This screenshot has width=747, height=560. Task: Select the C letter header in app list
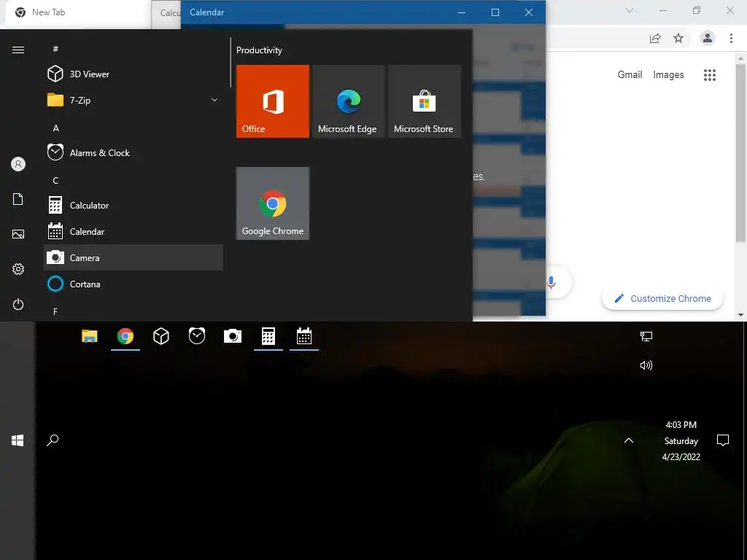[x=55, y=181]
